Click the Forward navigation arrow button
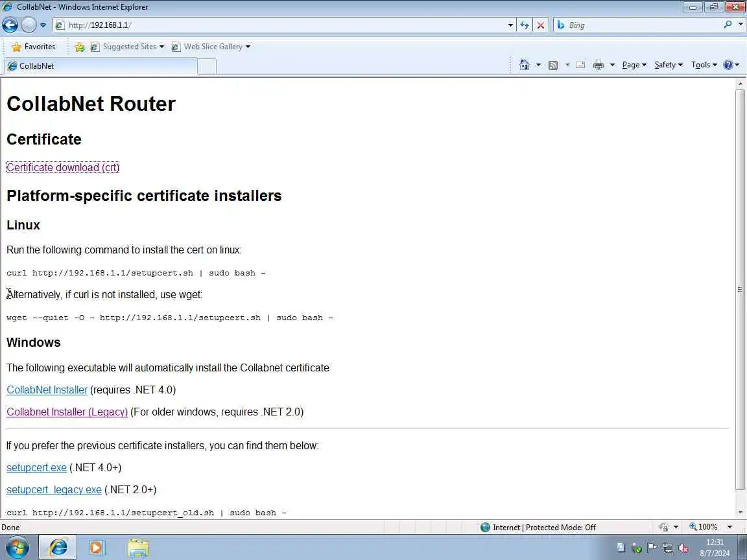 click(29, 25)
